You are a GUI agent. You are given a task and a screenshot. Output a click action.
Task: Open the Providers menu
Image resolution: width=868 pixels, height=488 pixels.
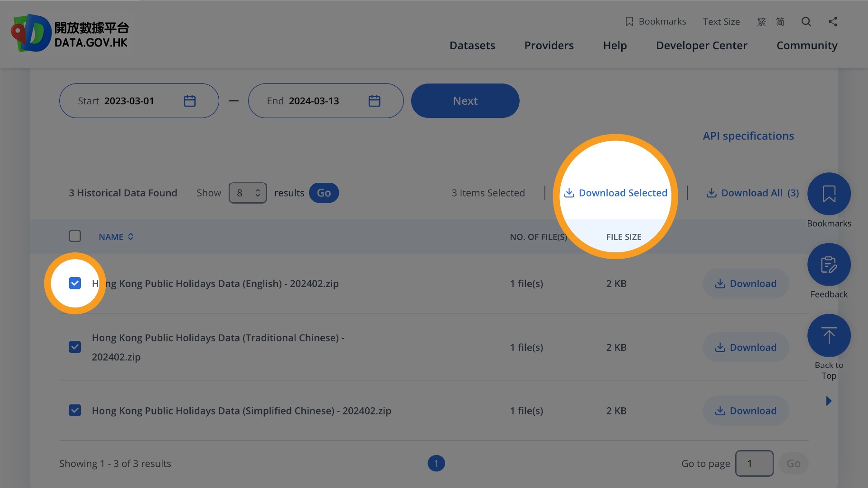[549, 46]
